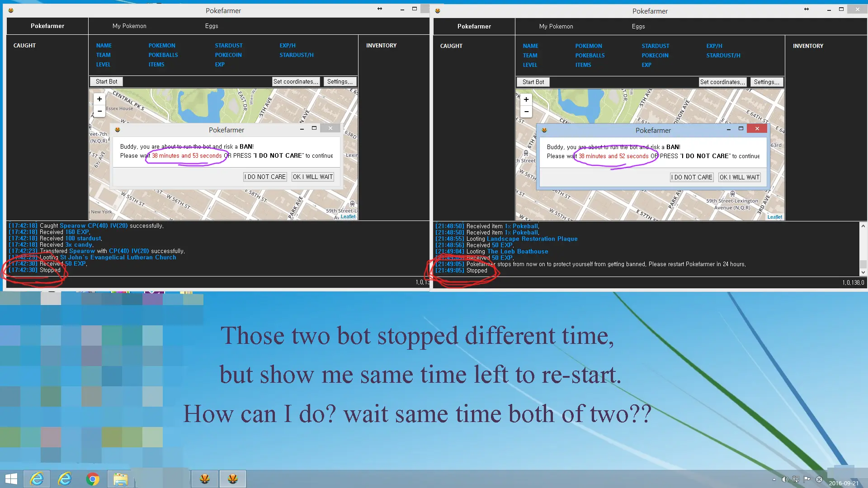Open Settings in the right window
Viewport: 868px width, 488px height.
pos(766,82)
